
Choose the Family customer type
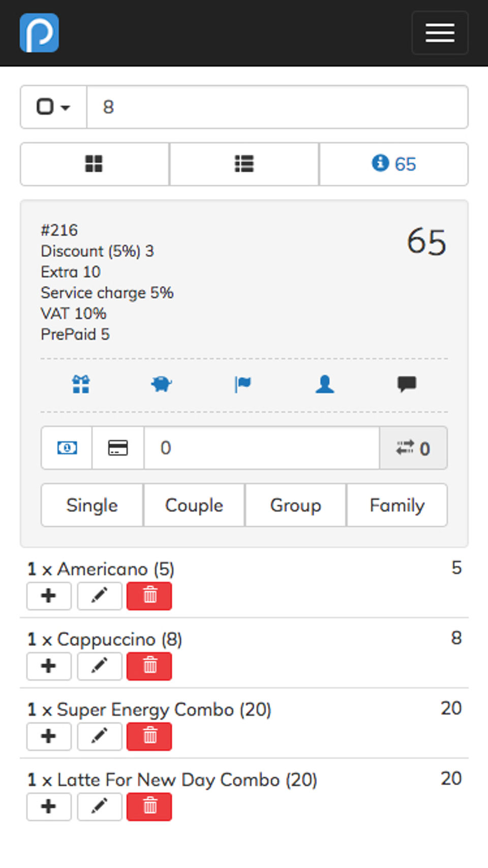[397, 505]
